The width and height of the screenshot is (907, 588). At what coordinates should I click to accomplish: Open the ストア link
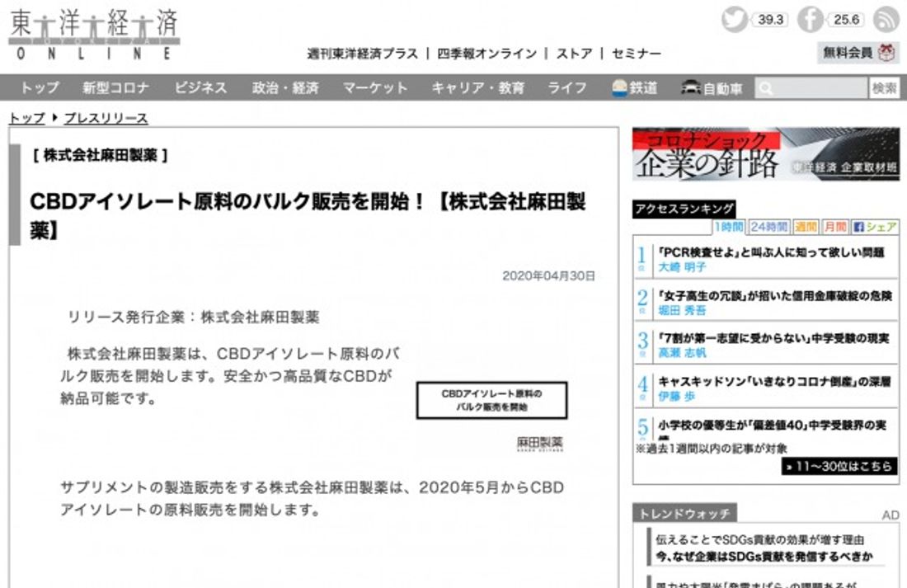pos(575,54)
